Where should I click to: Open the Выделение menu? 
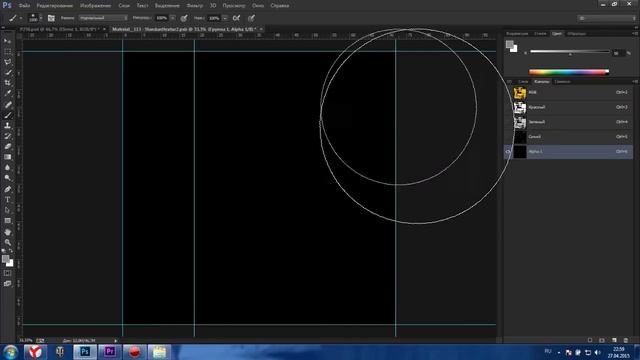(x=167, y=6)
